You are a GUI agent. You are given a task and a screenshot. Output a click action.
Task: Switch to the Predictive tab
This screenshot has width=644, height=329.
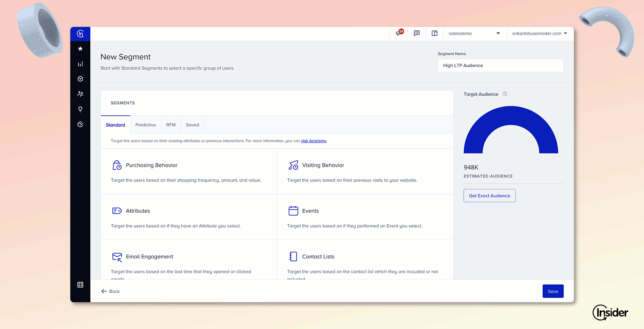click(145, 125)
